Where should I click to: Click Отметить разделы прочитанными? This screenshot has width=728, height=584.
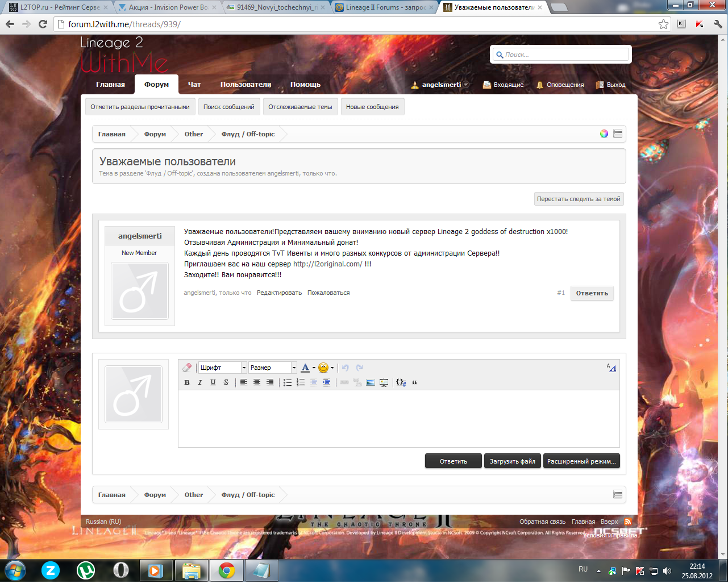(140, 107)
